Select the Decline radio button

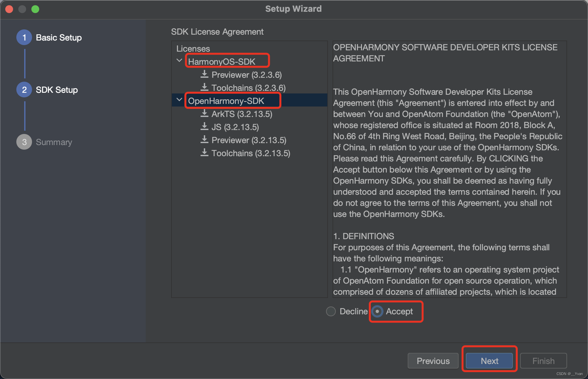click(x=331, y=311)
